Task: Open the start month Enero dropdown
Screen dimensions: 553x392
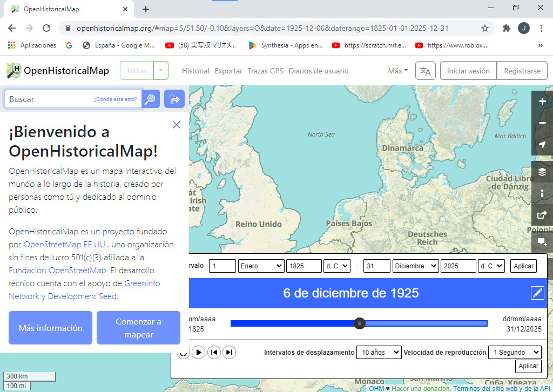Action: click(x=261, y=266)
